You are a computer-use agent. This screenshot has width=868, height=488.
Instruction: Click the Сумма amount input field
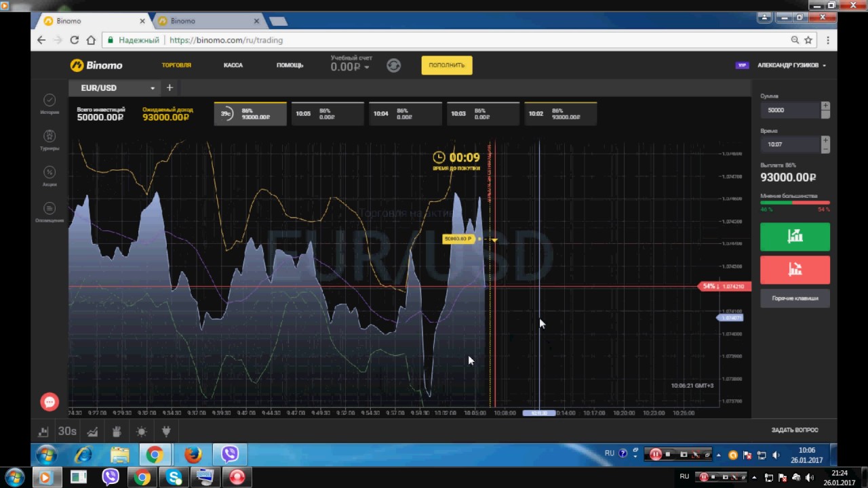coord(790,110)
